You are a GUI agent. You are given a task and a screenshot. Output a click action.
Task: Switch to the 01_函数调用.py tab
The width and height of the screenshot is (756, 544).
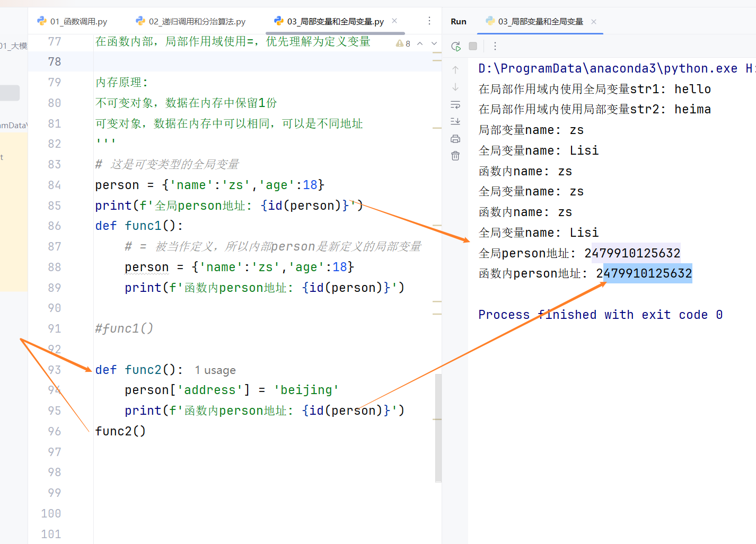coord(72,21)
